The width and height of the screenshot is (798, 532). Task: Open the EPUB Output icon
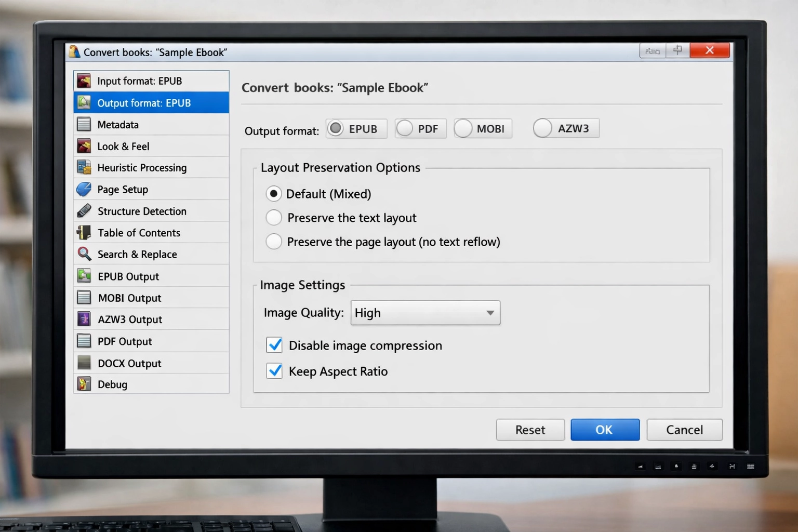[x=84, y=276]
